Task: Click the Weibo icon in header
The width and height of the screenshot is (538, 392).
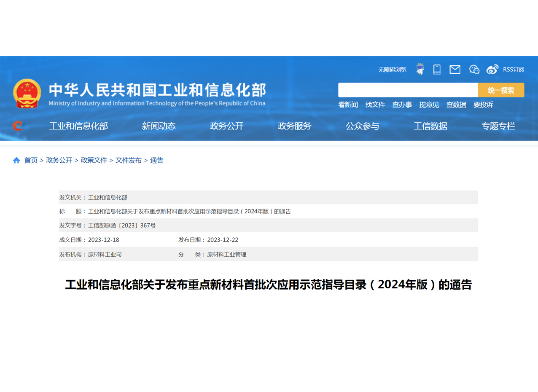Action: coord(492,70)
